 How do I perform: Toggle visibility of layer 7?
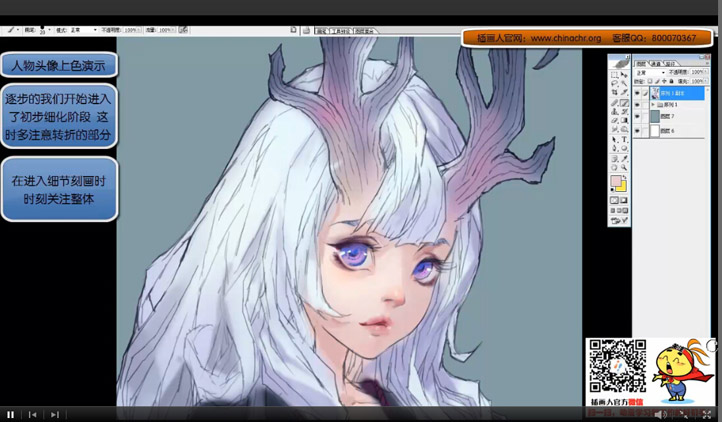tap(638, 117)
